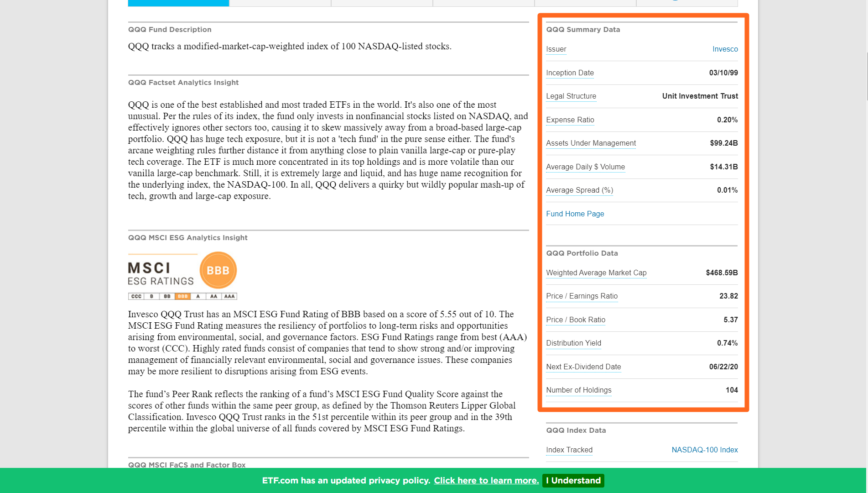Click the Issuer label

pos(556,49)
